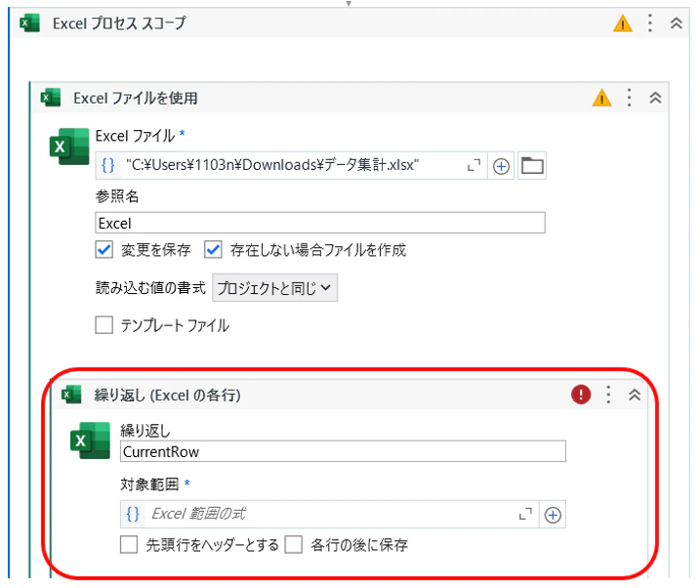Uncheck the 変更を保存 checkbox
The height and width of the screenshot is (588, 700).
coord(104,250)
